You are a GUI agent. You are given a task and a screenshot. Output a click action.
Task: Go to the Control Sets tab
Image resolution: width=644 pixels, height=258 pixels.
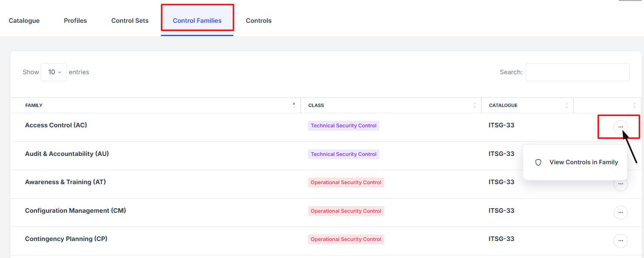tap(130, 21)
